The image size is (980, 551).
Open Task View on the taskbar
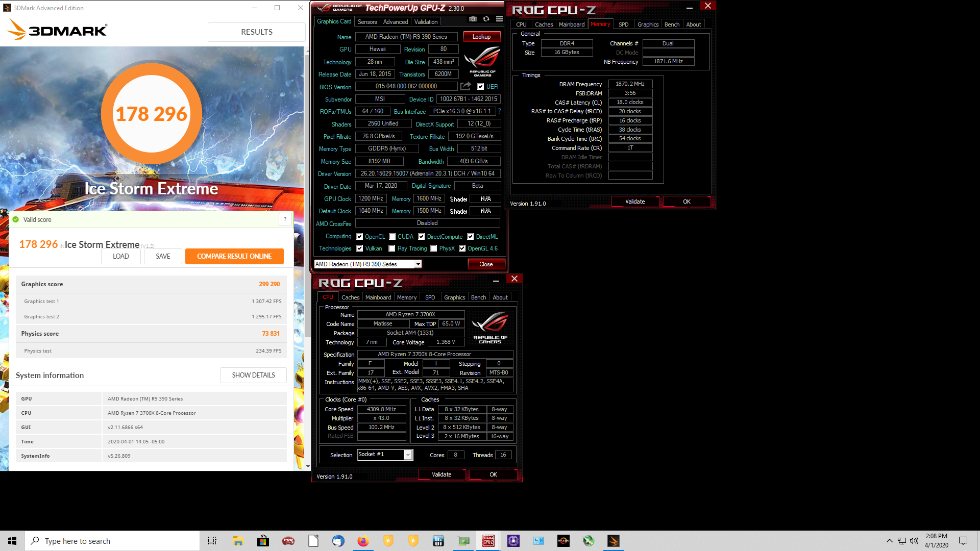point(212,541)
